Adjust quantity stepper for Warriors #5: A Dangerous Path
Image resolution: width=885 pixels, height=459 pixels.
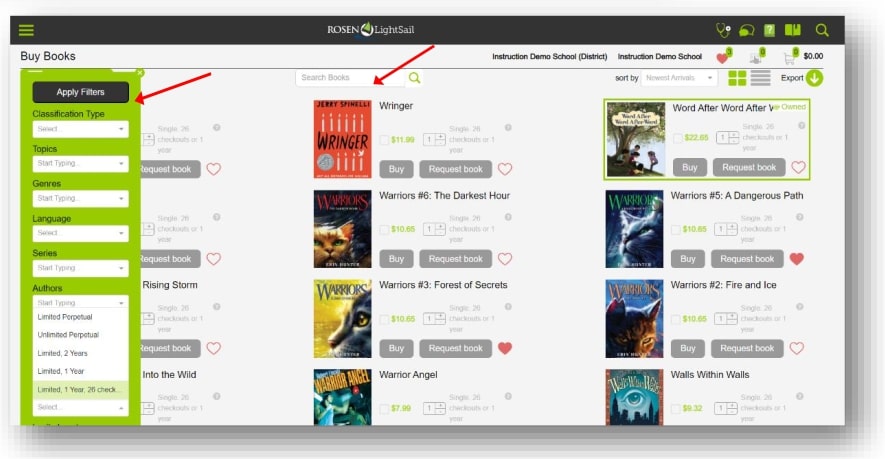pos(726,229)
